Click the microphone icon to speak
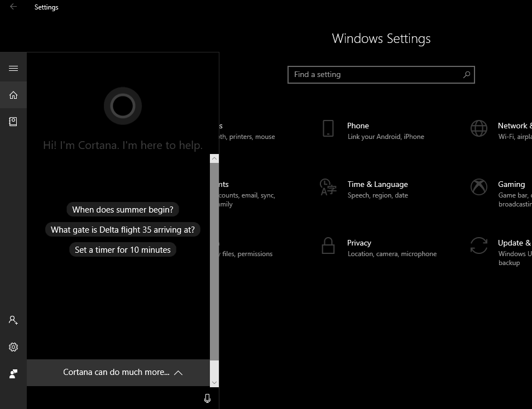This screenshot has width=532, height=409. tap(207, 398)
